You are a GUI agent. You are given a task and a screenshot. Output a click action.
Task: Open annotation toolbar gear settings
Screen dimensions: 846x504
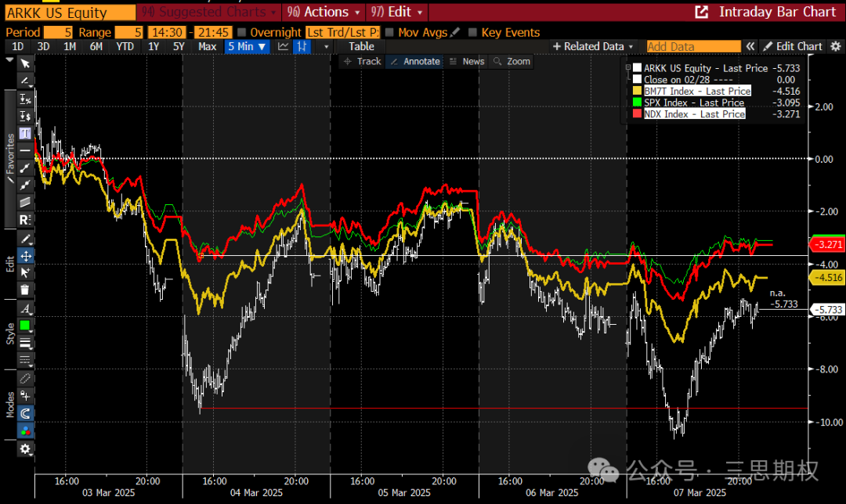pyautogui.click(x=25, y=448)
